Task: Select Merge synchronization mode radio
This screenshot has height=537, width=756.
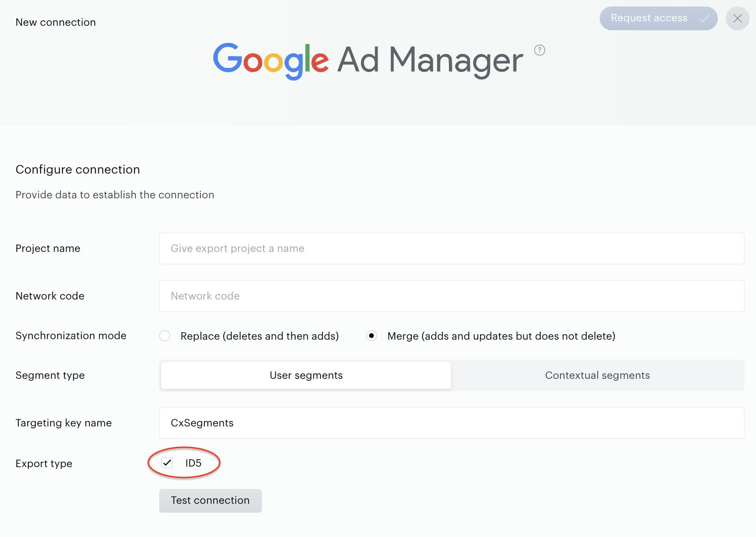Action: pyautogui.click(x=372, y=336)
